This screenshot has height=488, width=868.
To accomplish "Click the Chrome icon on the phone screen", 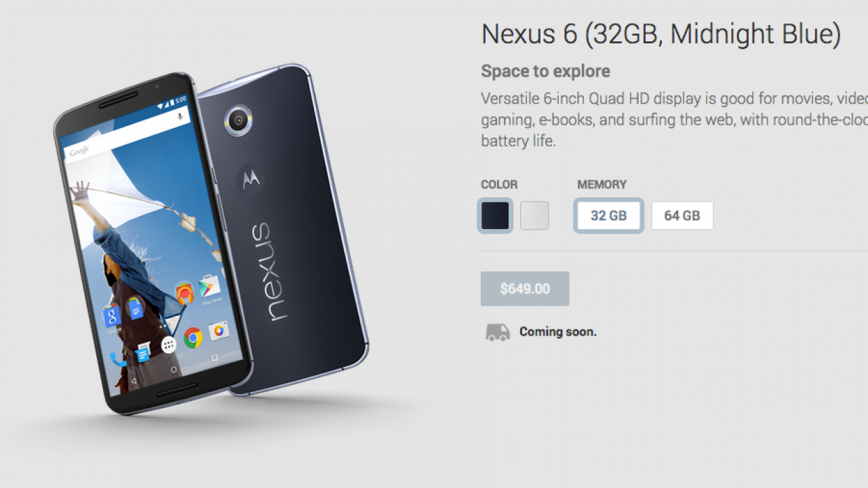I will (193, 337).
